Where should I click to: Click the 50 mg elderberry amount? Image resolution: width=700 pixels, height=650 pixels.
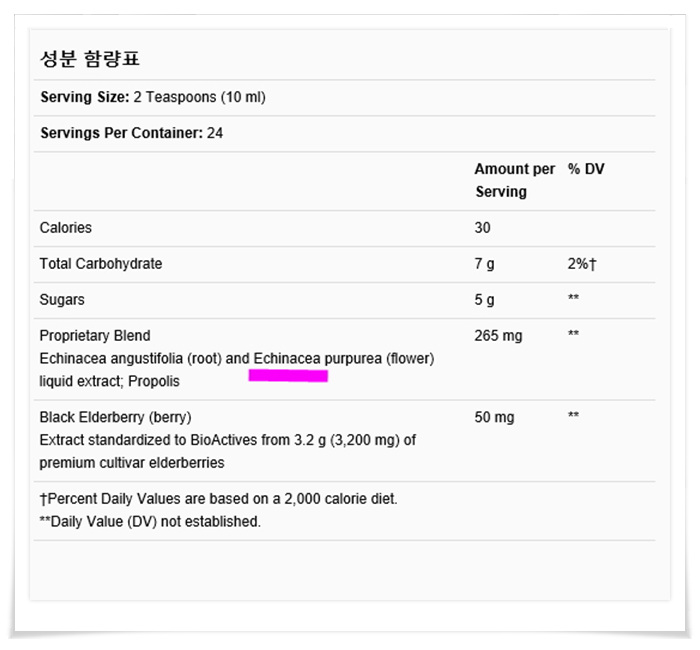coord(494,417)
